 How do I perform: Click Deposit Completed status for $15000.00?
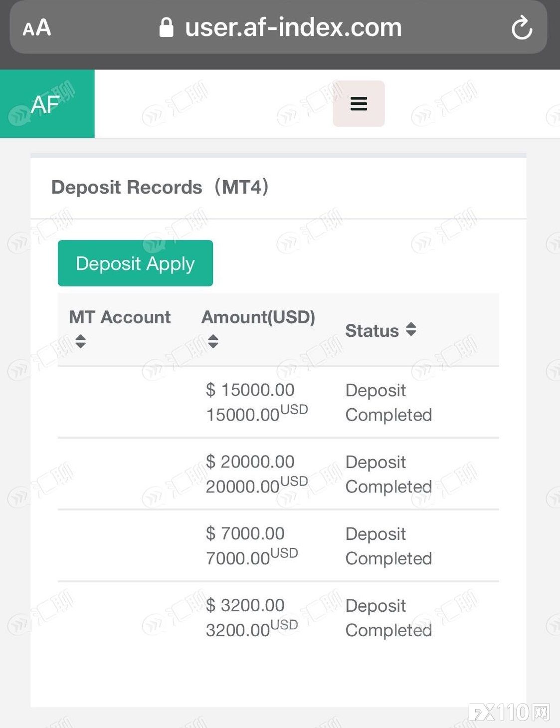pyautogui.click(x=388, y=402)
